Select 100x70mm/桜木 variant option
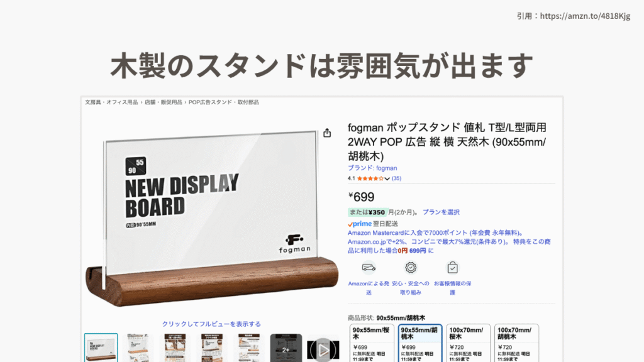 coord(468,343)
